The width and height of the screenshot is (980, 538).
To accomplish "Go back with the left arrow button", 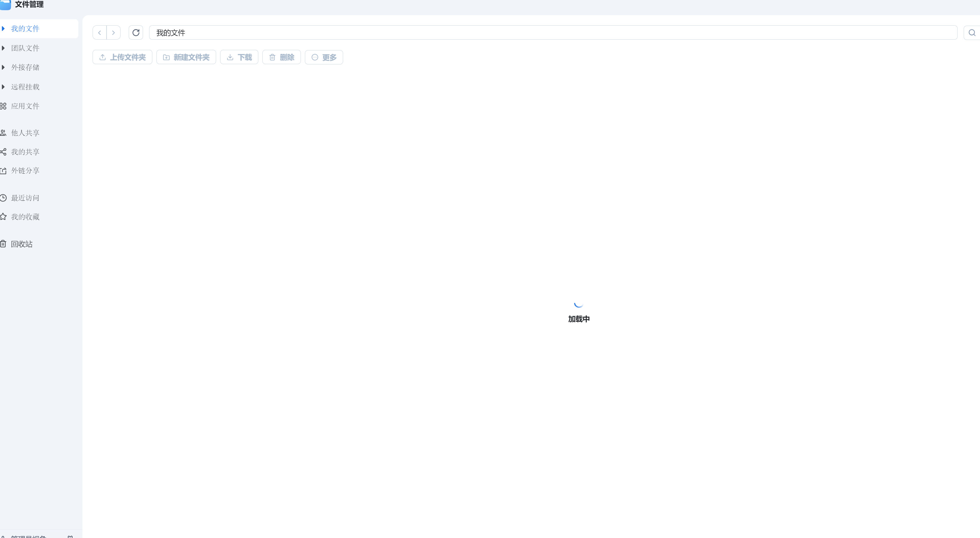I will click(x=100, y=33).
